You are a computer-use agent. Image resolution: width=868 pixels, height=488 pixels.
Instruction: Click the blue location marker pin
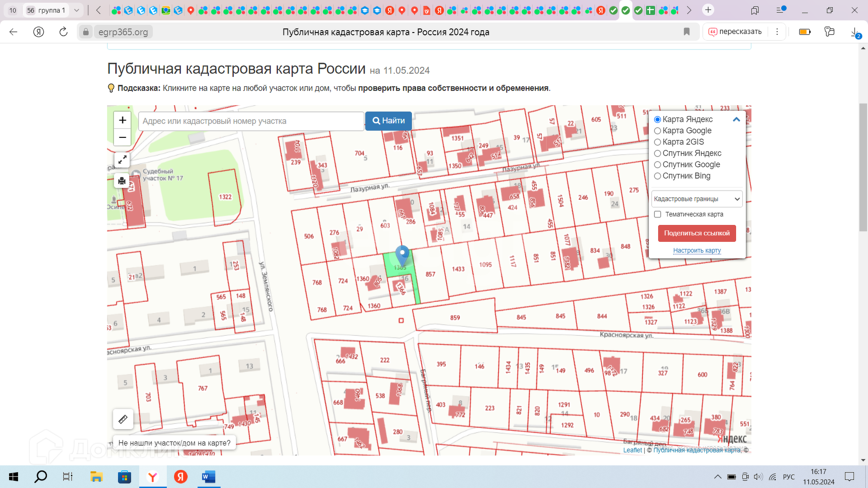402,255
